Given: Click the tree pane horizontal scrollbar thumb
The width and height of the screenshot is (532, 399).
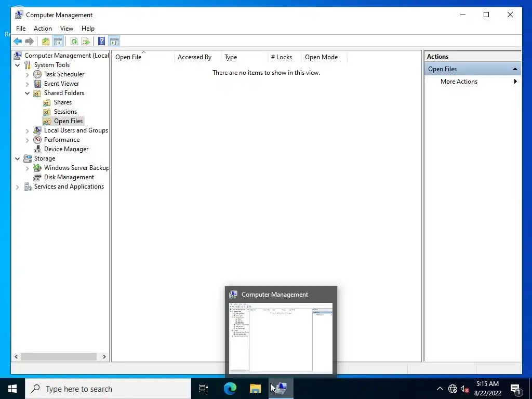Looking at the screenshot, I should click(58, 356).
